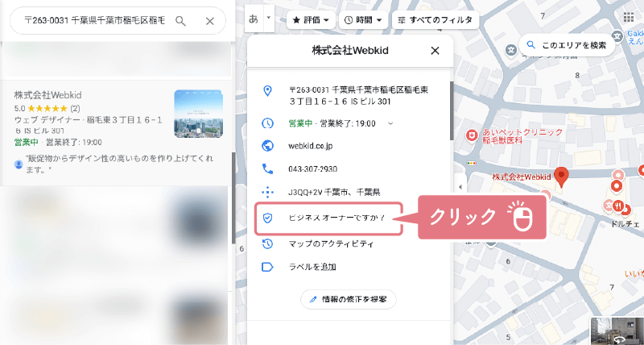Click このエリアを検索 search this area button
Viewport: 644px width, 345px height.
click(567, 45)
